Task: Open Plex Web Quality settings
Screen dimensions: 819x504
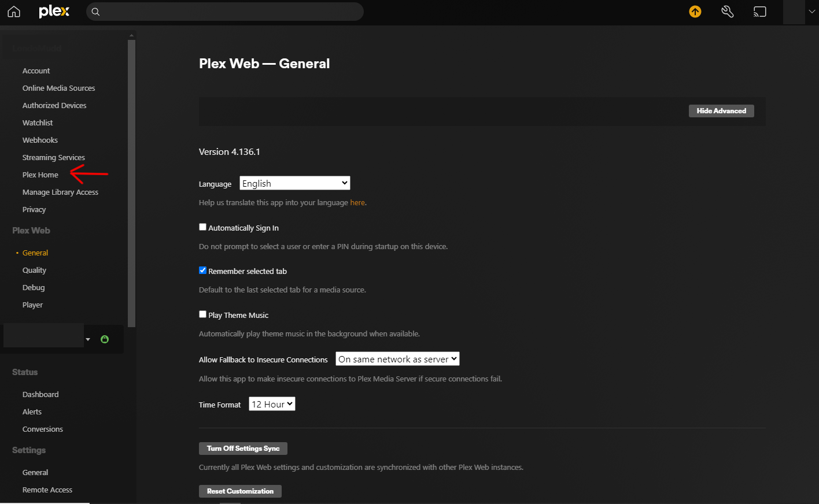Action: pyautogui.click(x=34, y=270)
